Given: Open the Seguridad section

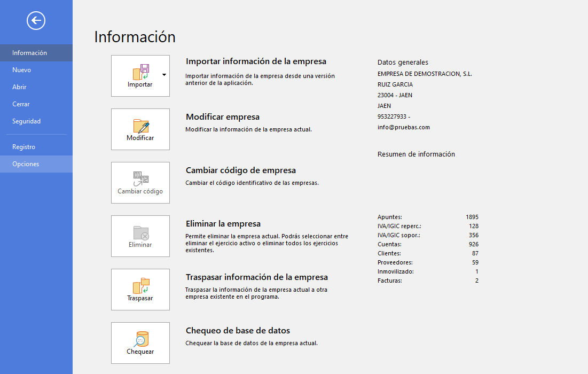Looking at the screenshot, I should pos(27,121).
